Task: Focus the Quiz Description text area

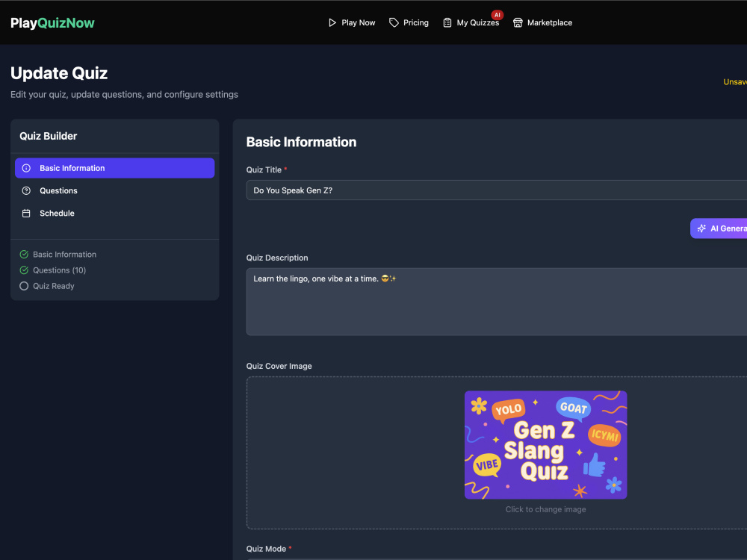Action: 497,302
